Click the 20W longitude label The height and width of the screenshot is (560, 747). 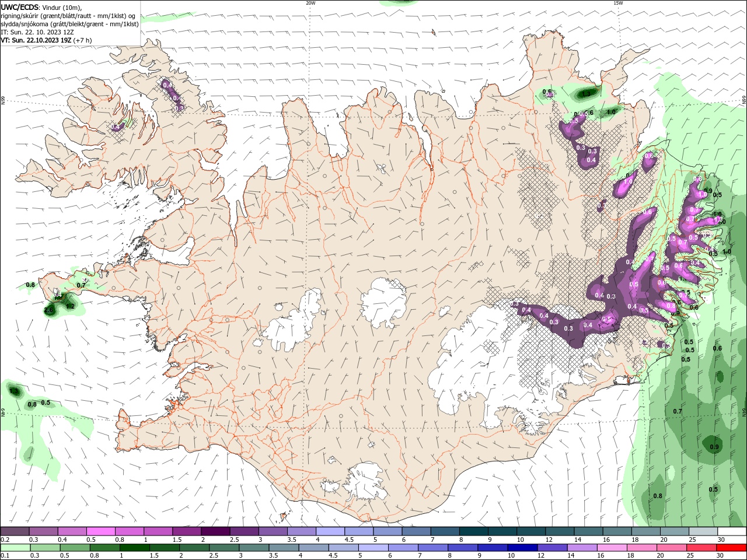[x=310, y=3]
